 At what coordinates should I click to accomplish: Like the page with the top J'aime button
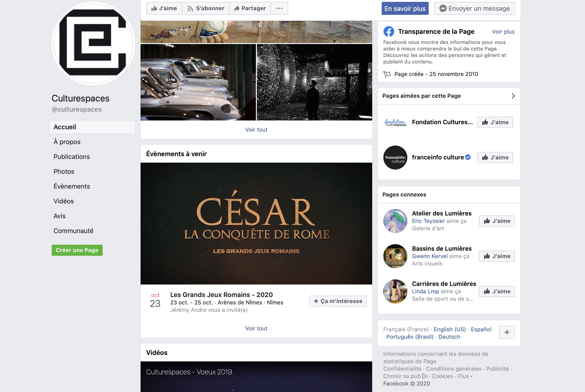pos(164,9)
